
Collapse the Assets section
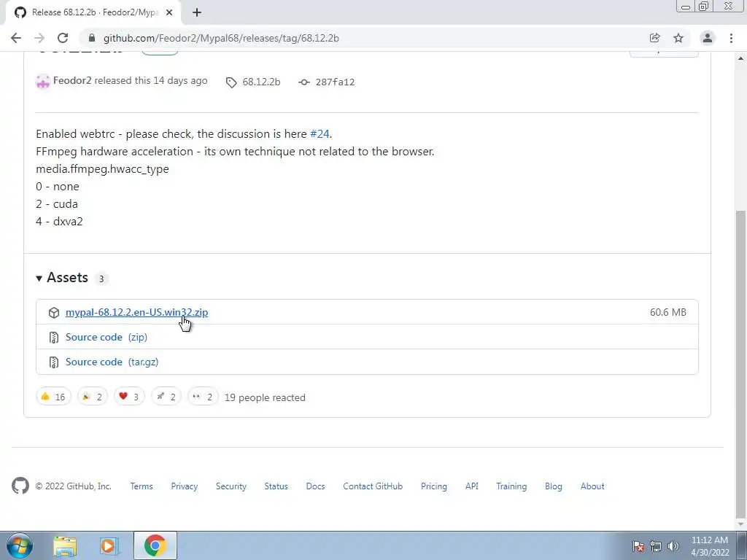coord(62,278)
